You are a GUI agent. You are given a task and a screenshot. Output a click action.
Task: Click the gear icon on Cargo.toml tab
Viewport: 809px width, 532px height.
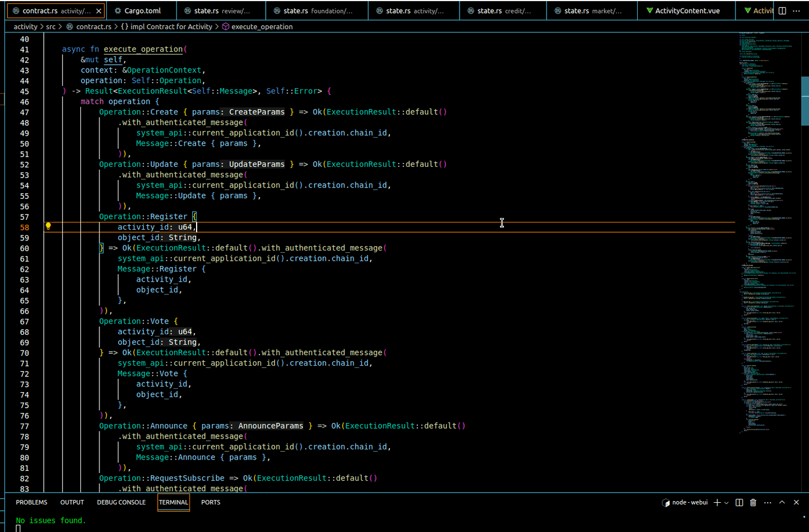click(x=117, y=11)
